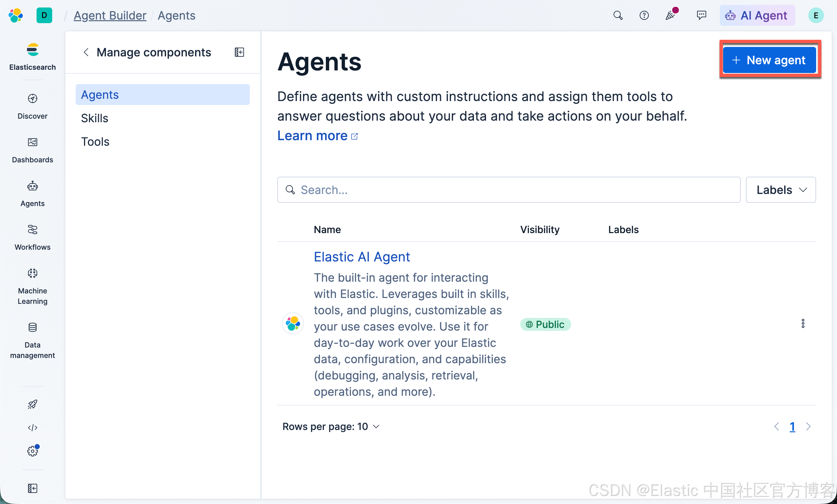
Task: Click the Agents breadcrumb
Action: click(176, 16)
